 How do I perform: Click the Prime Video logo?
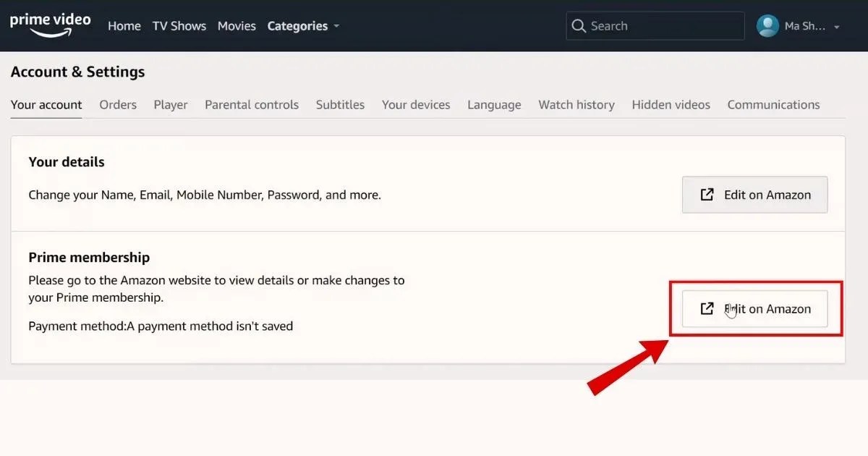coord(49,23)
